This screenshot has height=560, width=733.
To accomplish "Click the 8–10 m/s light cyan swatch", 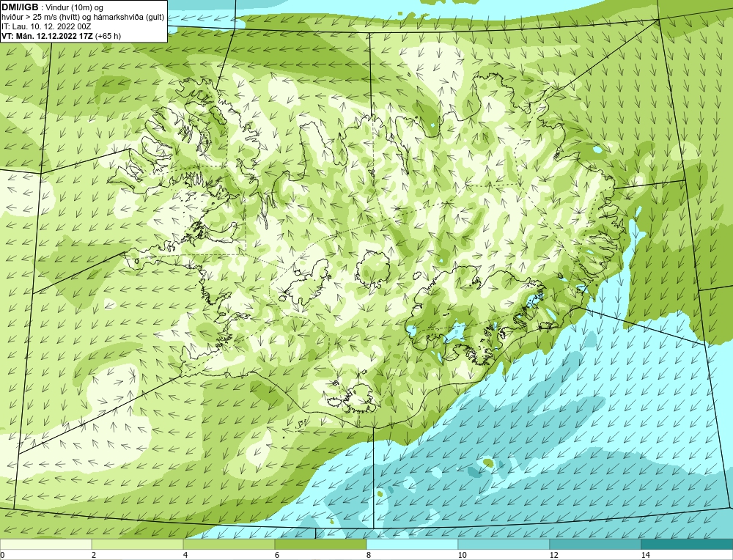I will [412, 544].
